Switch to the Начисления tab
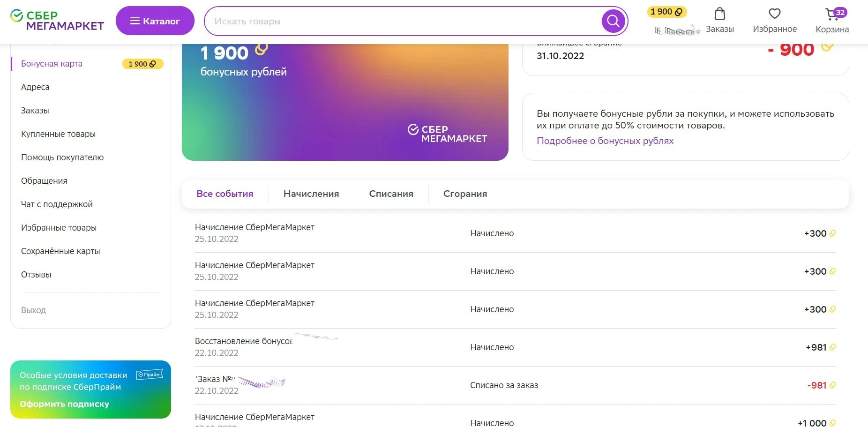The height and width of the screenshot is (427, 868). tap(311, 194)
